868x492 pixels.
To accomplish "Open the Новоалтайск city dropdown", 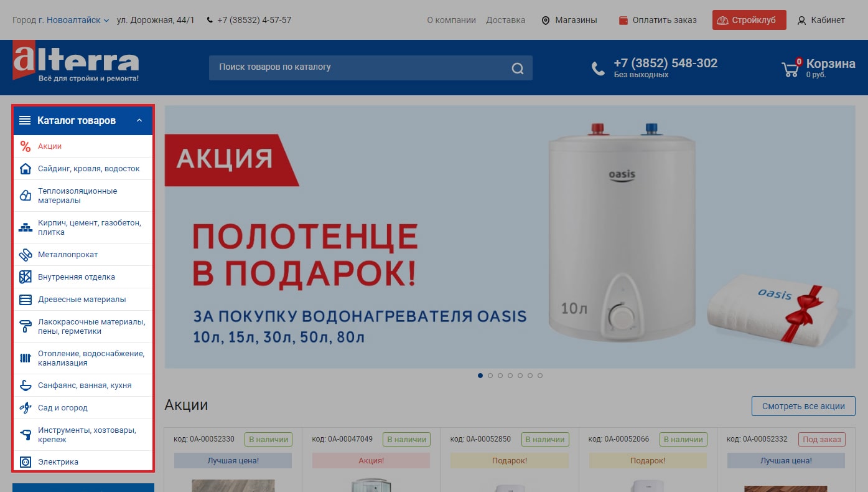I will click(73, 20).
